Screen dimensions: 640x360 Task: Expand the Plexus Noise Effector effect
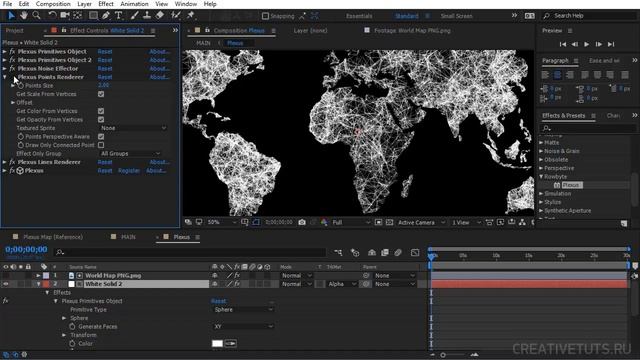pyautogui.click(x=5, y=69)
